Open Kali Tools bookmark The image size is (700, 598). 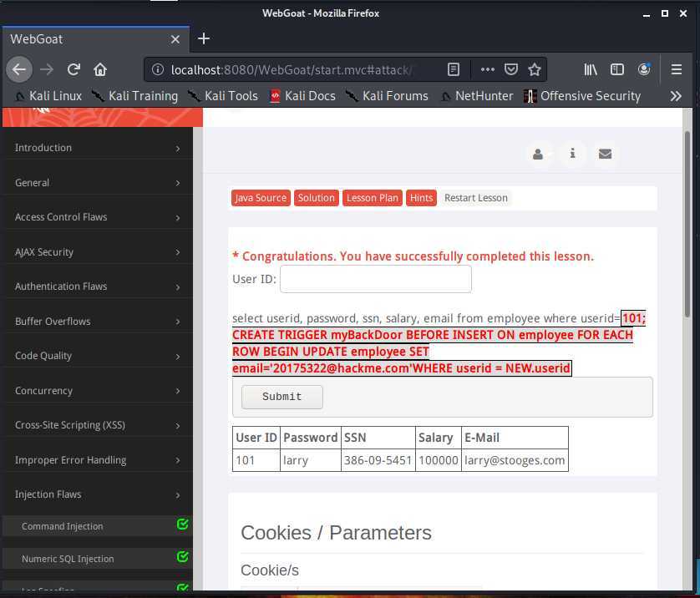coord(222,96)
